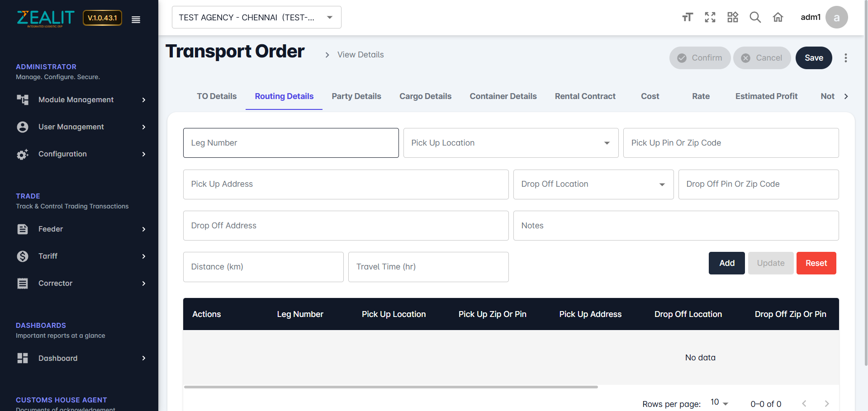Change the rows per page dropdown
Viewport: 868px width, 411px height.
[719, 403]
